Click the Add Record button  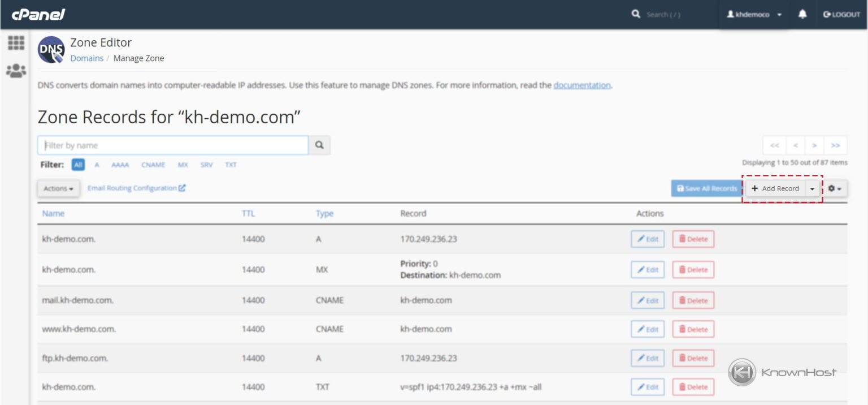(775, 189)
